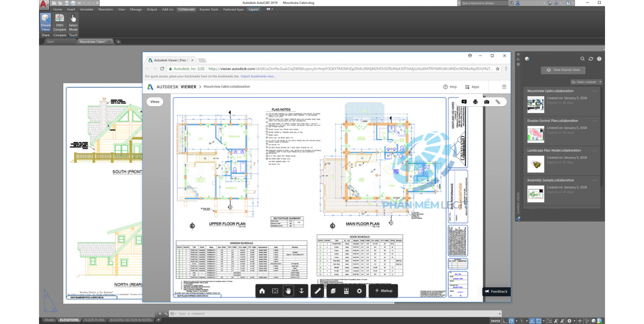Open viewer Settings gear
This screenshot has width=644, height=324.
[359, 291]
